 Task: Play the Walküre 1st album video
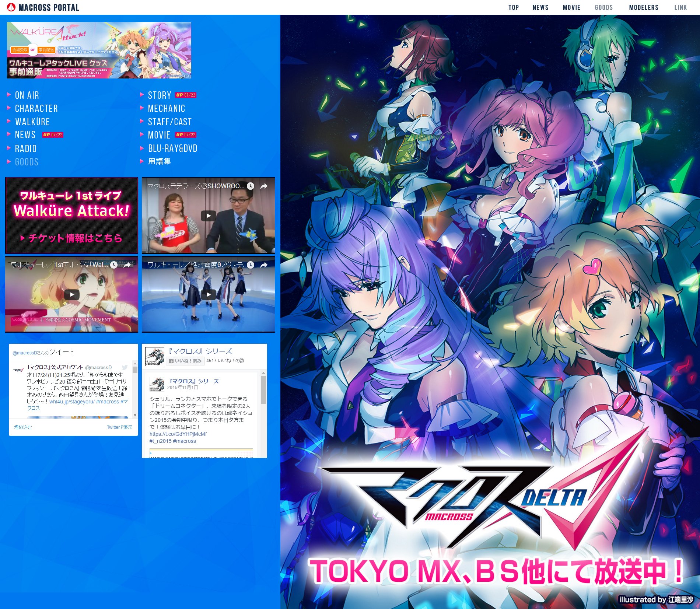click(x=71, y=294)
